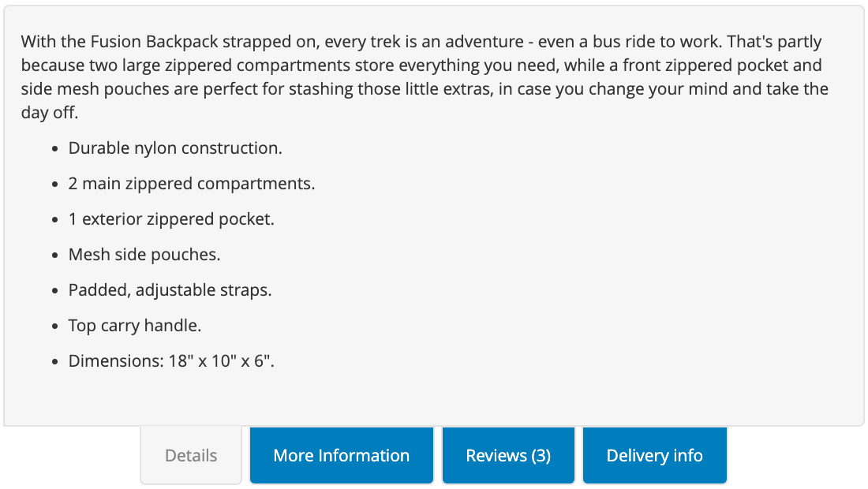Click the Dimensions 18" x 10" x 6" line

click(x=171, y=360)
